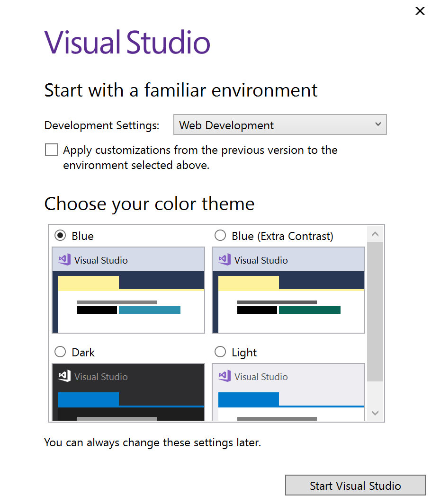The height and width of the screenshot is (504, 431).
Task: Click the Development Settings dropdown arrow
Action: [x=377, y=124]
